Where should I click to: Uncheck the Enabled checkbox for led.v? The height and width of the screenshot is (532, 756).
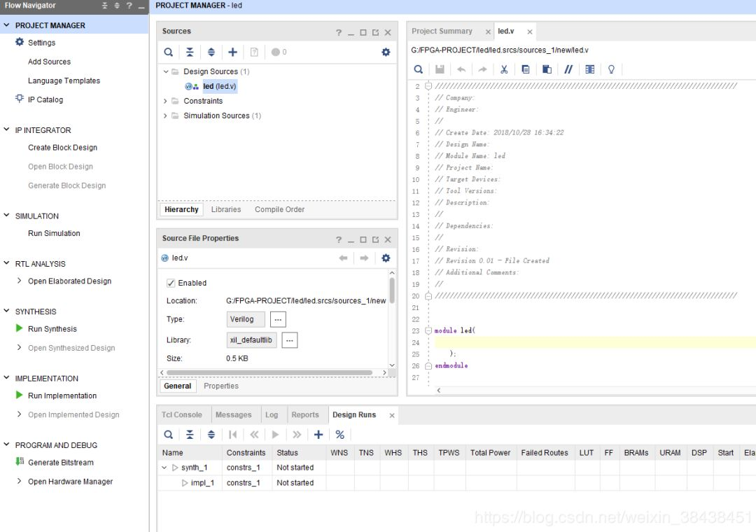pyautogui.click(x=171, y=283)
